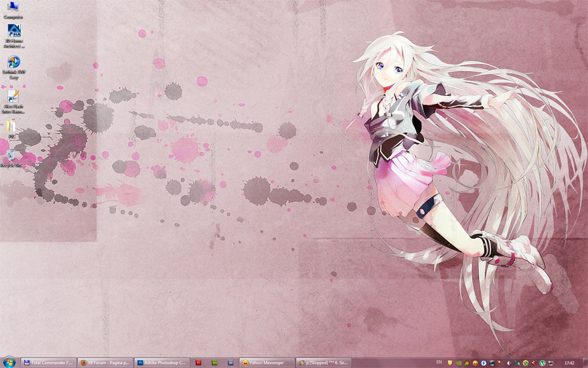Select the Recycle Bin icon
588x368 pixels.
coord(11,159)
